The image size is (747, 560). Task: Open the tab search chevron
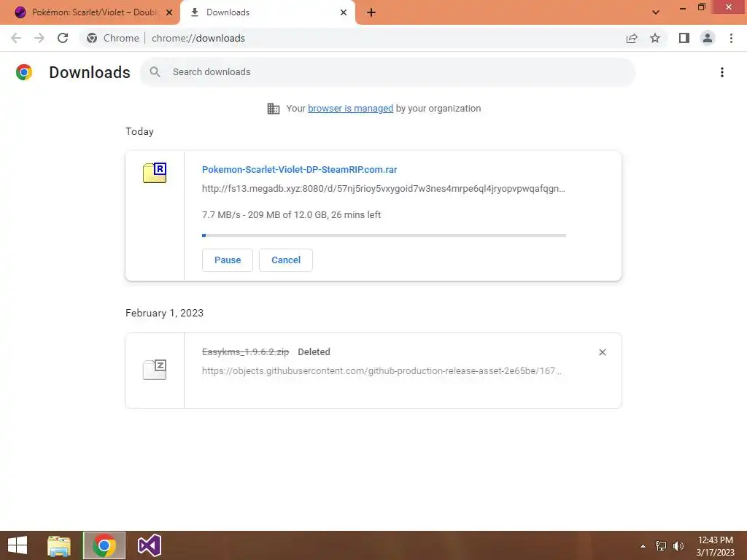click(x=656, y=12)
